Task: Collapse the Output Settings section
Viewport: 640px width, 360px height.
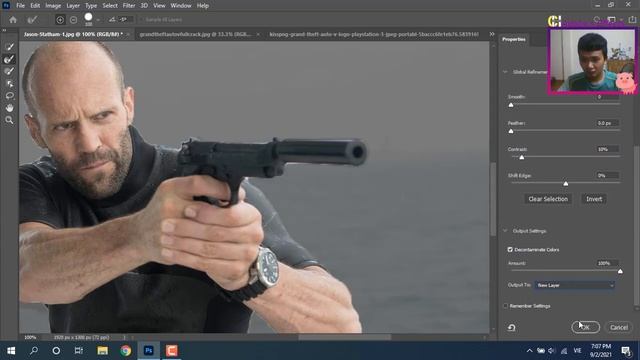Action: pos(505,231)
